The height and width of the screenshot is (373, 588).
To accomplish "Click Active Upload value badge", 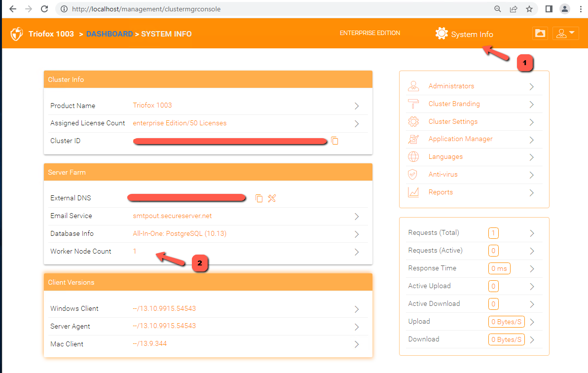I will (x=493, y=286).
